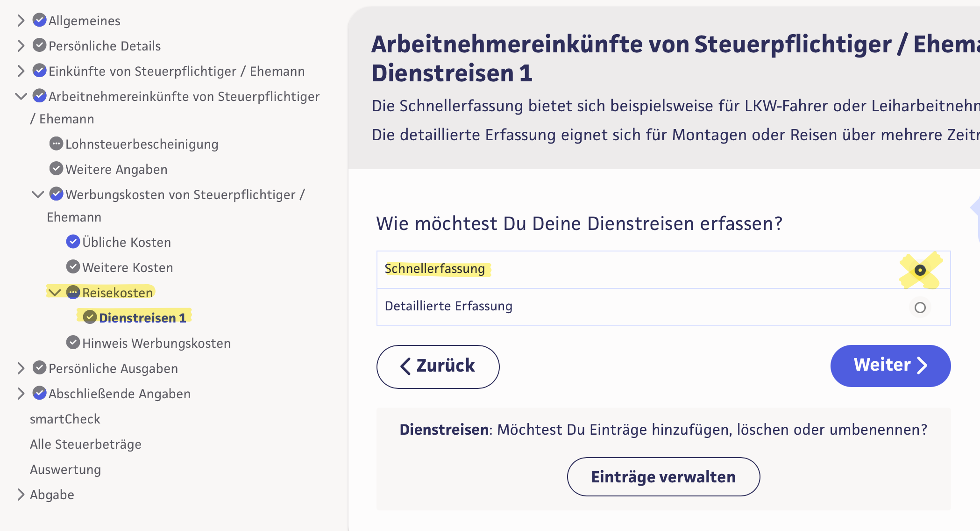The width and height of the screenshot is (980, 531).
Task: Open the smartCheck navigation entry
Action: 65,419
